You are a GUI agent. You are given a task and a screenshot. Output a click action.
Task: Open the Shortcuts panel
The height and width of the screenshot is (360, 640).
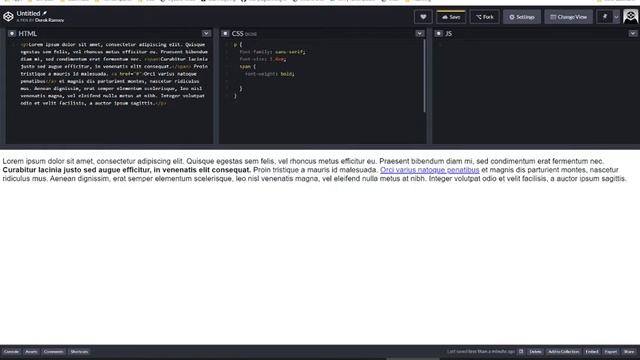pos(79,351)
